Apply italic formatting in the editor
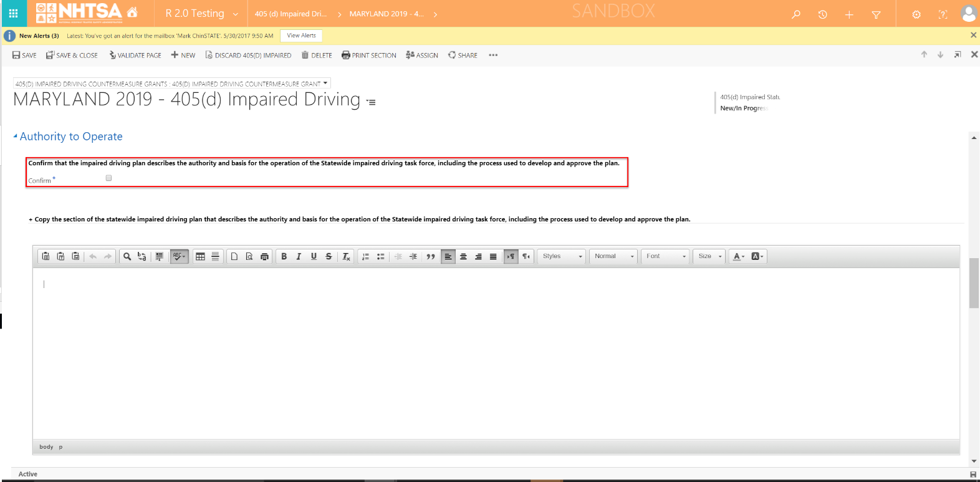 [299, 256]
